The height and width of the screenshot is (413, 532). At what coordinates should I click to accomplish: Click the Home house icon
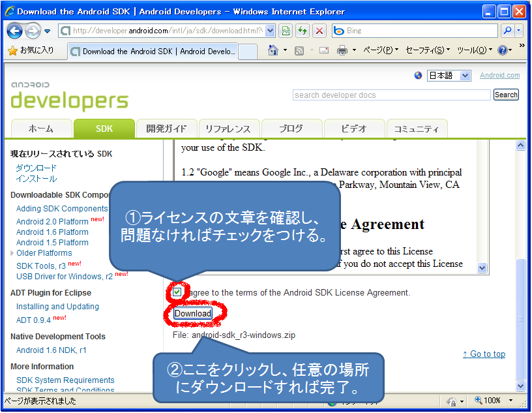[273, 50]
